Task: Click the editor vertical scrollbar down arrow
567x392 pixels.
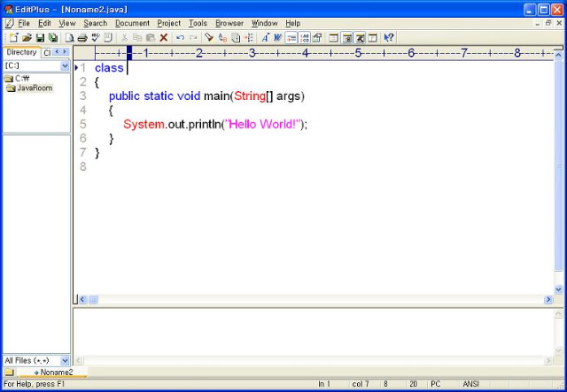Action: pos(558,289)
